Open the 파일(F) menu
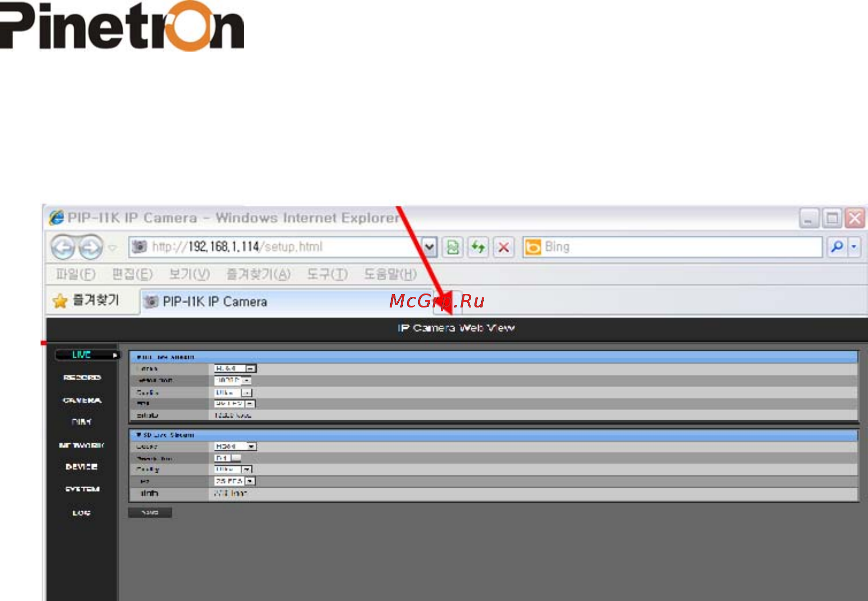 coord(76,274)
